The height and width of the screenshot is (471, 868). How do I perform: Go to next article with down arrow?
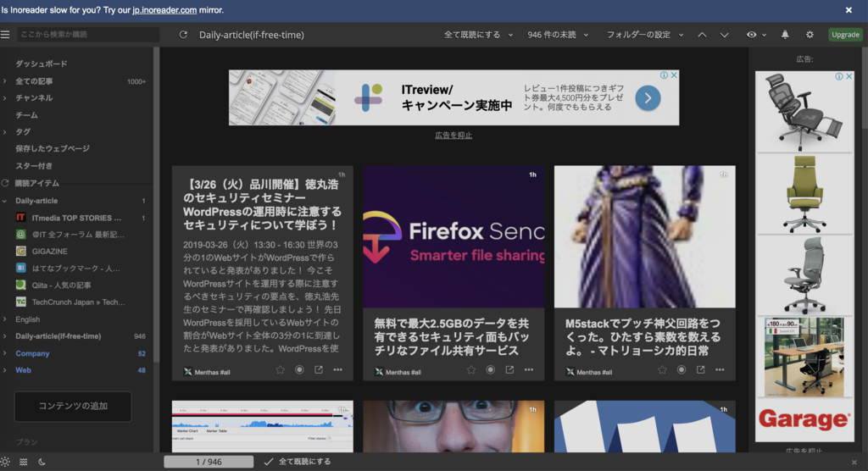[724, 35]
